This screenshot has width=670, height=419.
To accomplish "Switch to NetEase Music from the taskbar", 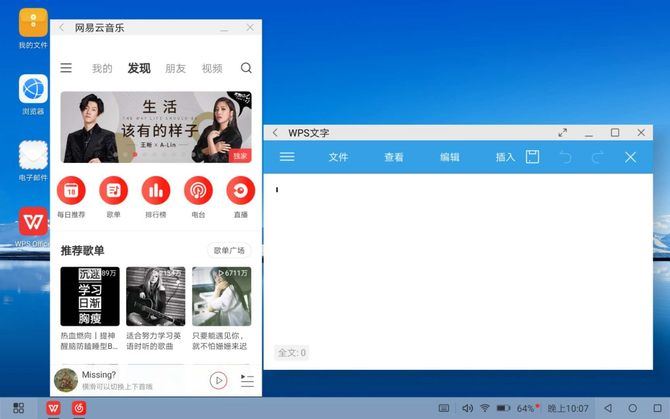I will coord(79,408).
